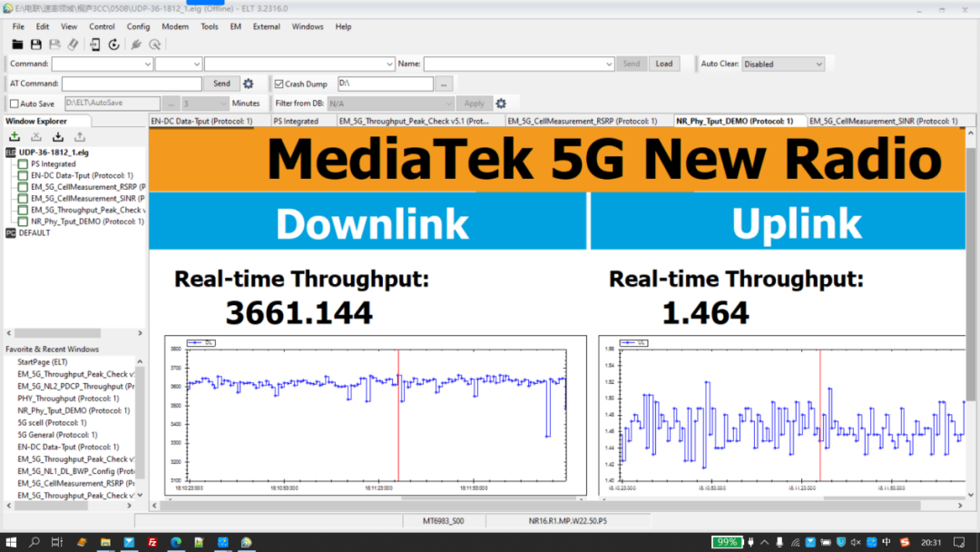This screenshot has width=980, height=552.
Task: Click the open folder icon in toolbar
Action: pyautogui.click(x=17, y=44)
